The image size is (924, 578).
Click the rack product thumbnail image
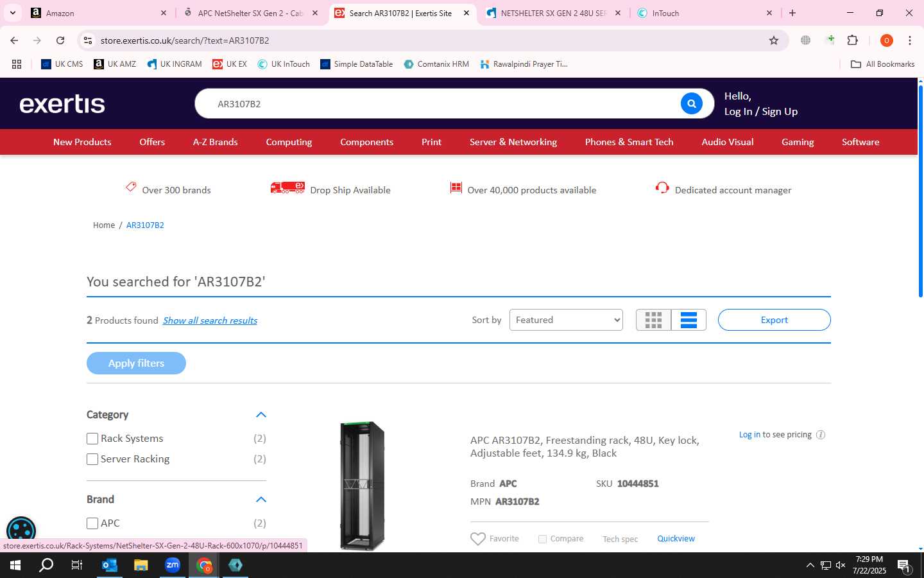click(362, 486)
